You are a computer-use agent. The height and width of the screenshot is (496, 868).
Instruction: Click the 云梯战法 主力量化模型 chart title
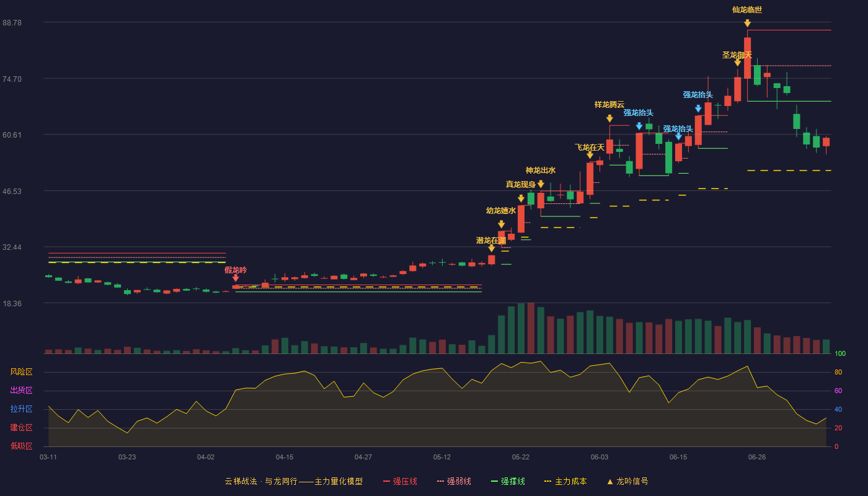tap(294, 481)
